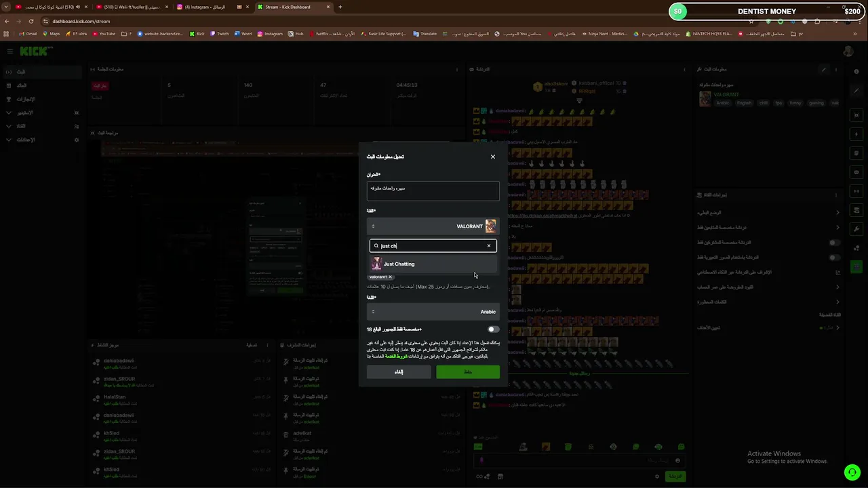The height and width of the screenshot is (488, 868).
Task: Toggle the 18+ mature audience switch
Action: point(493,329)
